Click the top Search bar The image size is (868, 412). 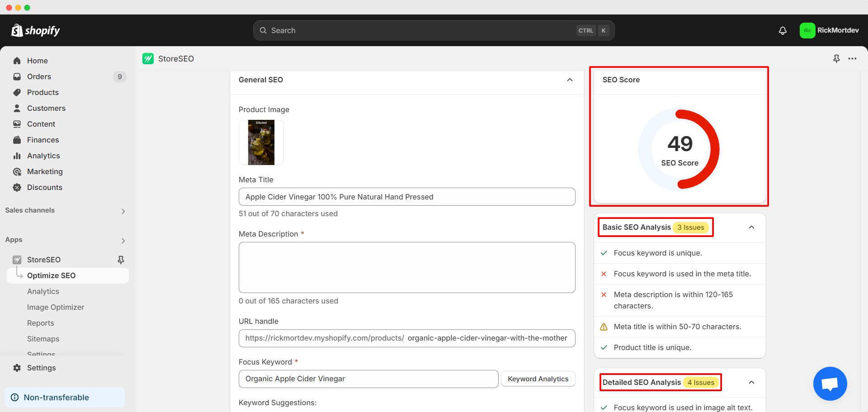(434, 30)
